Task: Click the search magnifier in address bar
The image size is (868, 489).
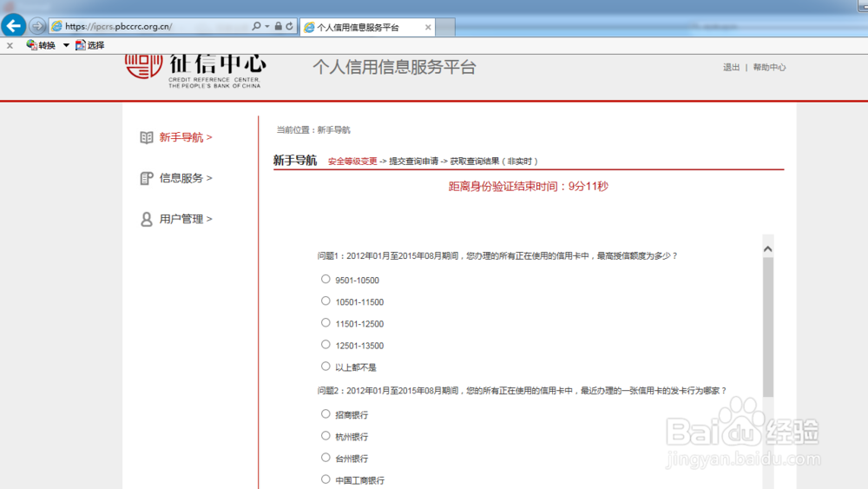Action: 256,26
